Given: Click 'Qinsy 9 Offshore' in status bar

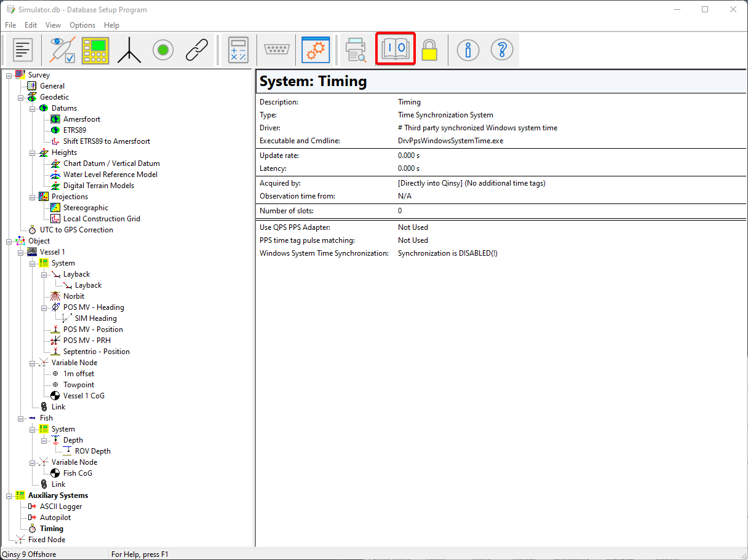Looking at the screenshot, I should [29, 554].
